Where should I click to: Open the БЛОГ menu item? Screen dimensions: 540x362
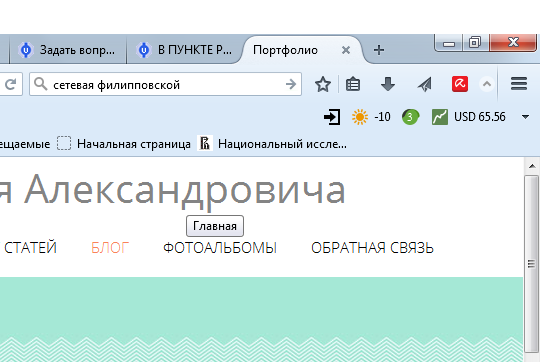(x=110, y=248)
